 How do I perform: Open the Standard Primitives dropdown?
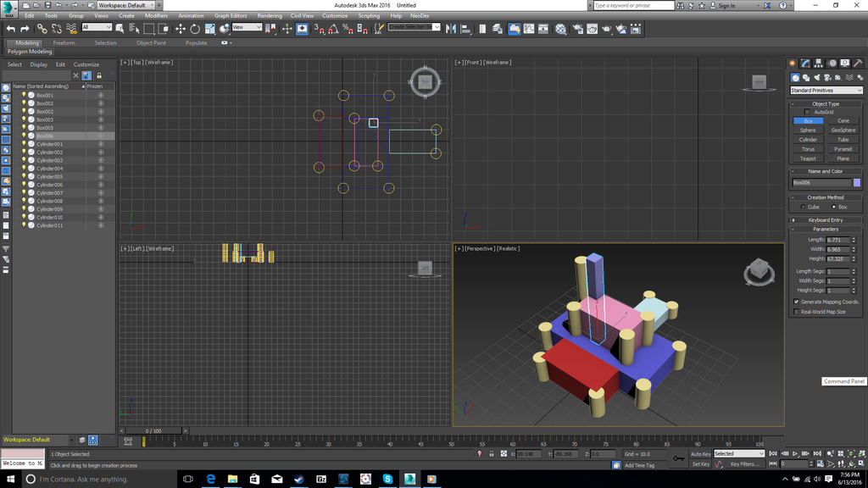pyautogui.click(x=826, y=90)
